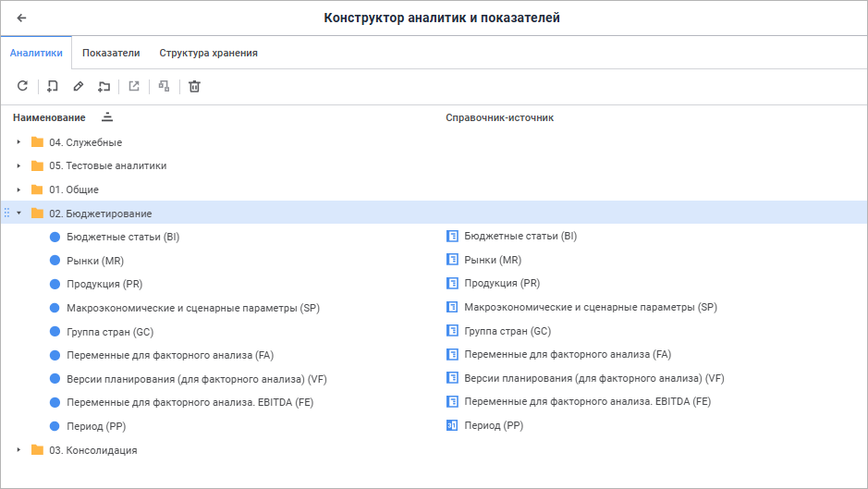Open the Структура хранения tab
The height and width of the screenshot is (489, 868).
(x=208, y=53)
